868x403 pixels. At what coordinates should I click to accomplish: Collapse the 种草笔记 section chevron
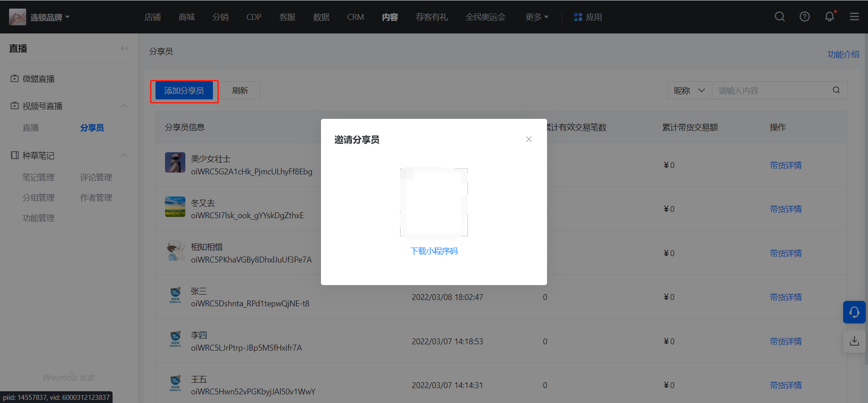point(124,155)
